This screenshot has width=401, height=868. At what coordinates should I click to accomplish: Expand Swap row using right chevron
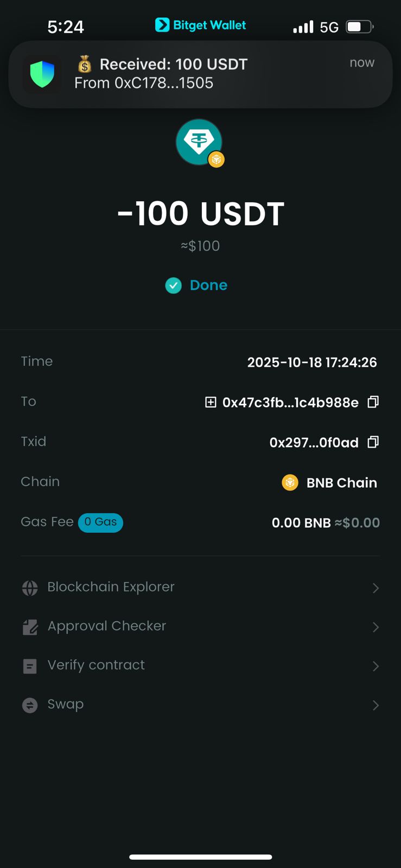(x=375, y=705)
